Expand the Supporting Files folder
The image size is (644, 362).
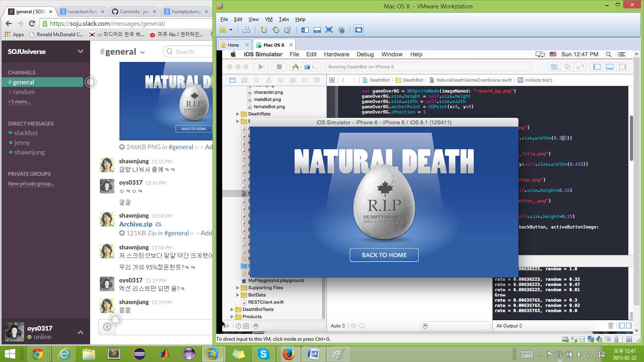click(x=238, y=288)
